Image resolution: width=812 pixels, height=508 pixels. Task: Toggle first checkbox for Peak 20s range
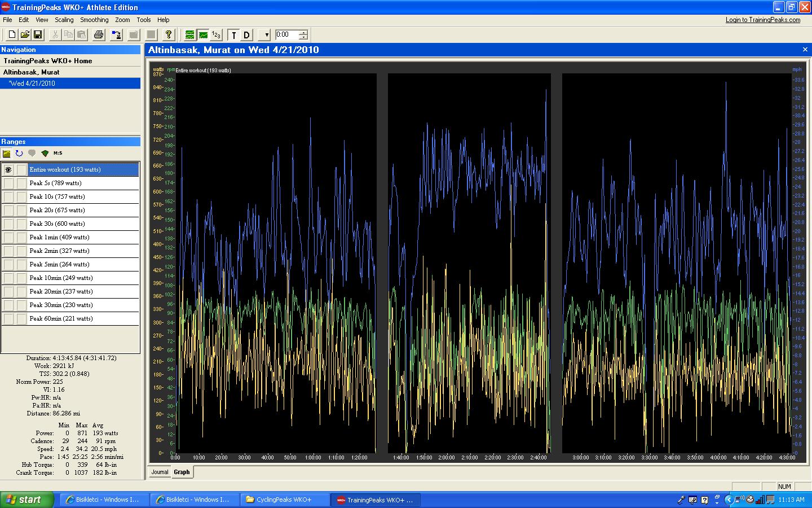click(8, 211)
